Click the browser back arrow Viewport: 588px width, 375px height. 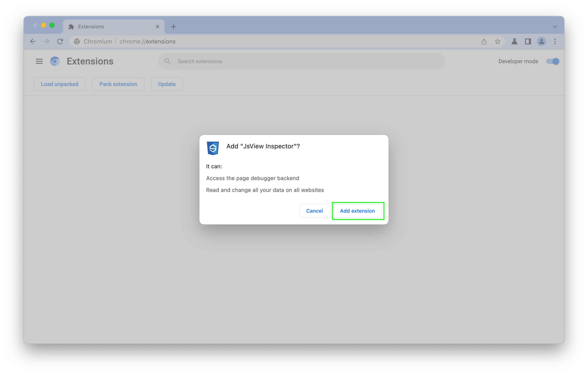[x=33, y=42]
